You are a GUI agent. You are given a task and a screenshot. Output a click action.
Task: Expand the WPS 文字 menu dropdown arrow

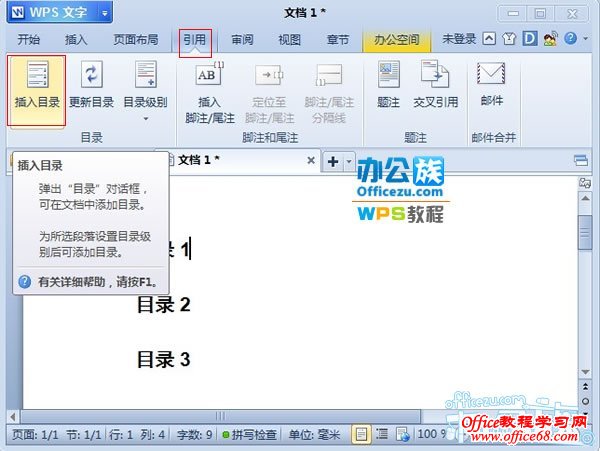[105, 13]
